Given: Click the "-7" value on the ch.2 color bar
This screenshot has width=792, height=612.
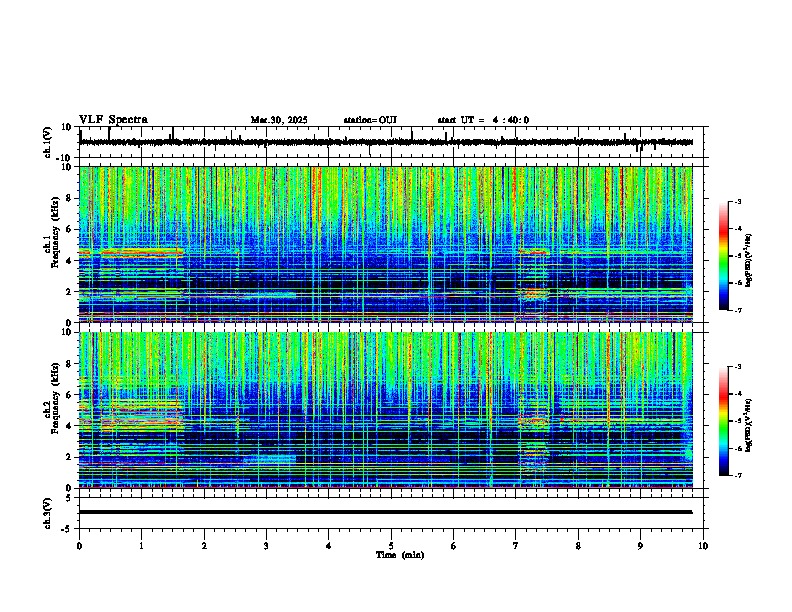Looking at the screenshot, I should click(x=738, y=476).
